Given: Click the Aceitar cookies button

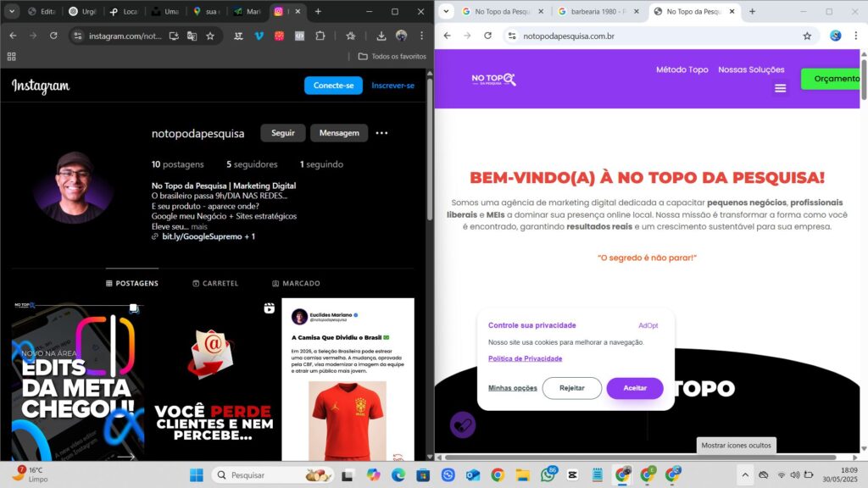Looking at the screenshot, I should pyautogui.click(x=634, y=388).
